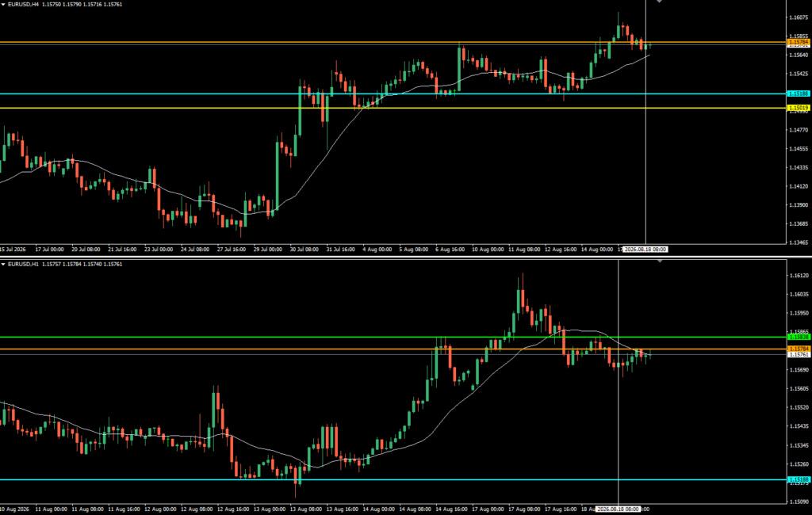This screenshot has height=515, width=812.
Task: Click the EURUSD,H4 chart title text
Action: click(23, 4)
